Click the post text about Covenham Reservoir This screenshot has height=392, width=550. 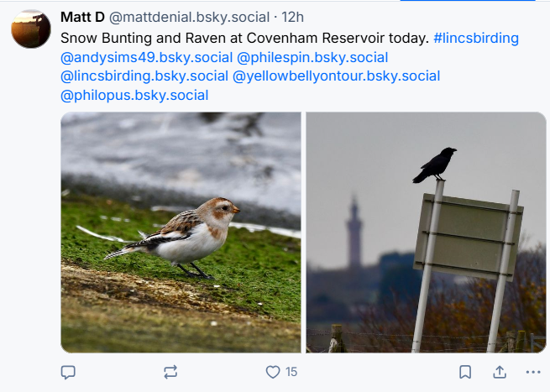coord(245,39)
